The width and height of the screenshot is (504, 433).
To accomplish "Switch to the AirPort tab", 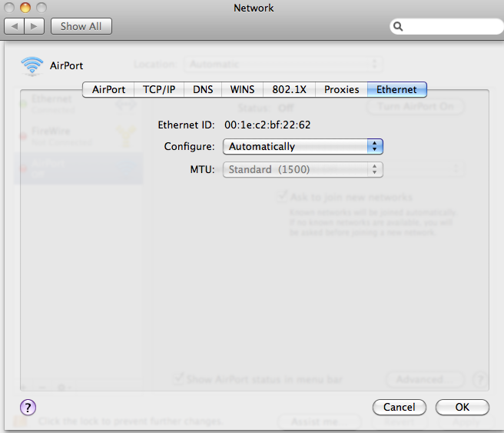I will click(x=108, y=89).
